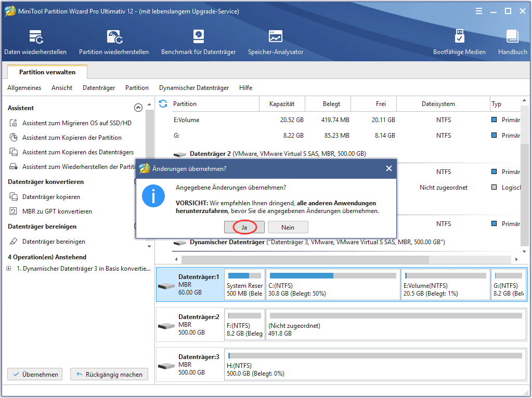The height and width of the screenshot is (398, 532).
Task: Switch to the Partition verwalten tab
Action: coord(47,72)
